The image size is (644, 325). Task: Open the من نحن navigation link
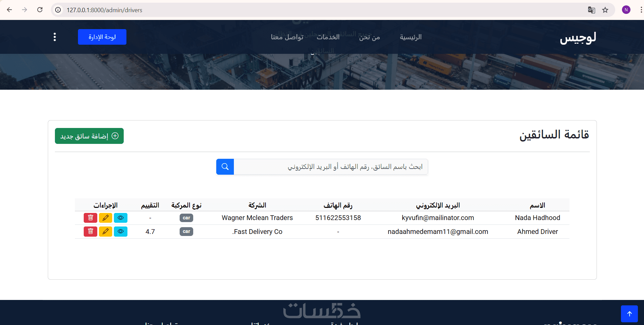point(370,37)
